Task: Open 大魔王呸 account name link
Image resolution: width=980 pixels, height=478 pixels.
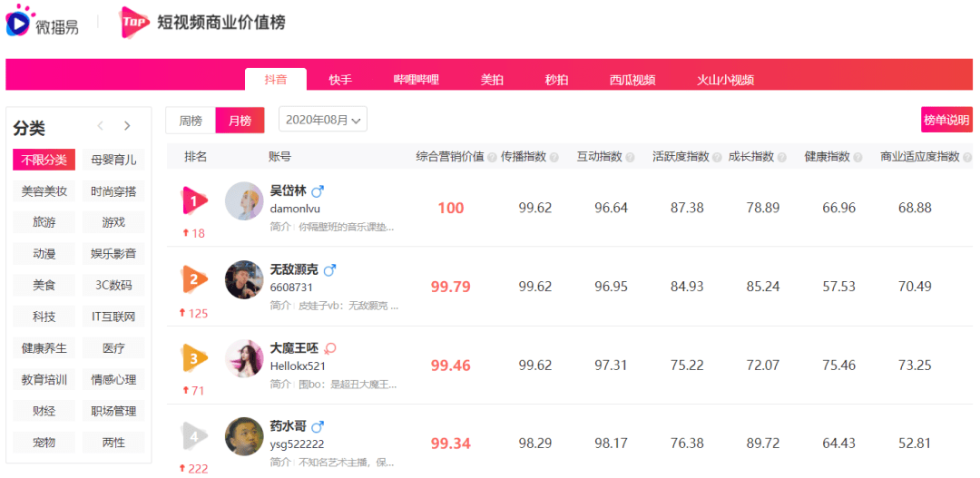Action: pyautogui.click(x=295, y=348)
